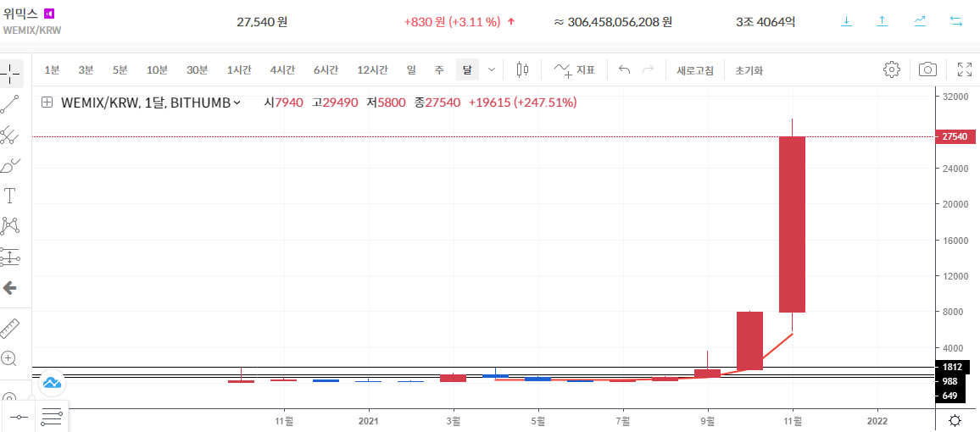Click the blue deposit download arrow icon

845,21
